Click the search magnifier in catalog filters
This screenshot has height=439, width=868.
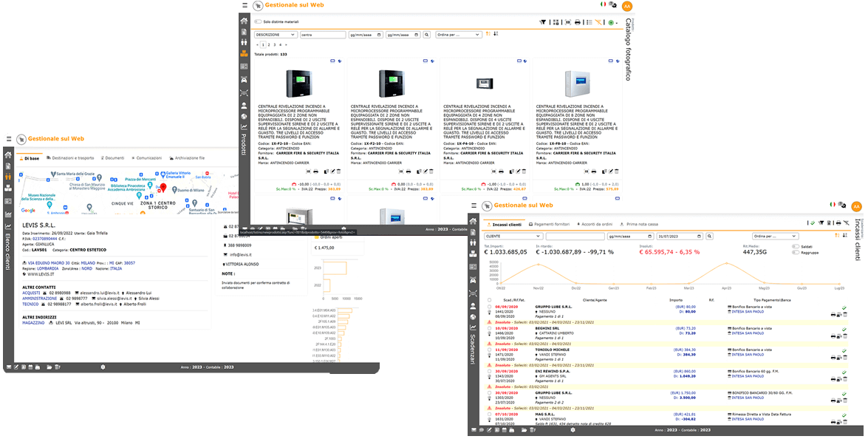click(427, 34)
